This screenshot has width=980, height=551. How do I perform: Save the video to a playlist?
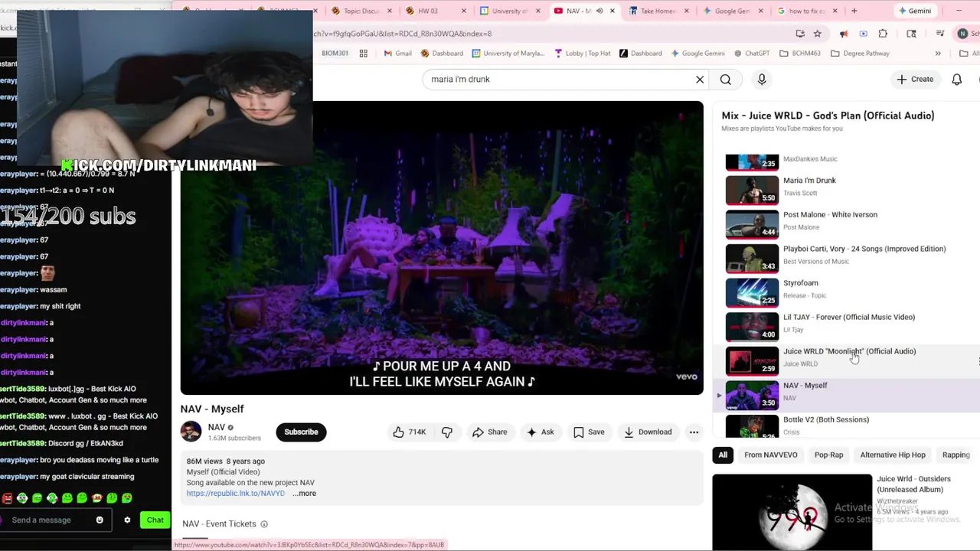pos(589,432)
